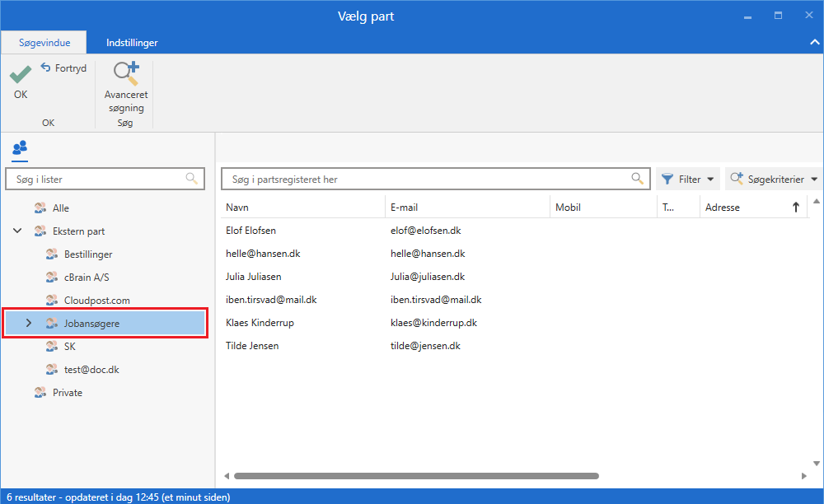Click the parties list icon above sidebar
The image size is (824, 504).
(20, 148)
